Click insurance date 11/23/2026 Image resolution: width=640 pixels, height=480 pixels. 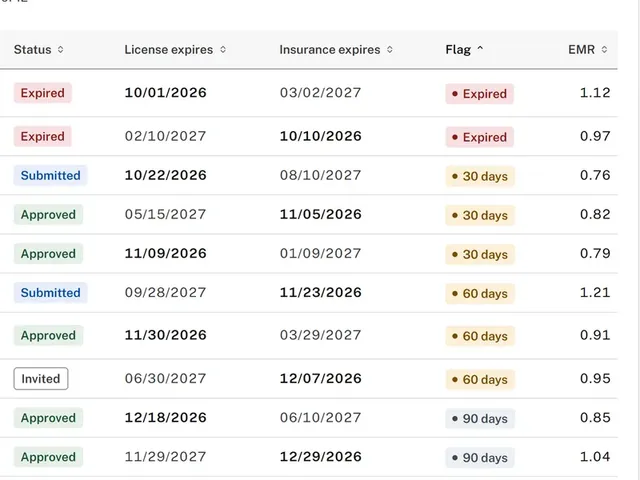coord(320,293)
